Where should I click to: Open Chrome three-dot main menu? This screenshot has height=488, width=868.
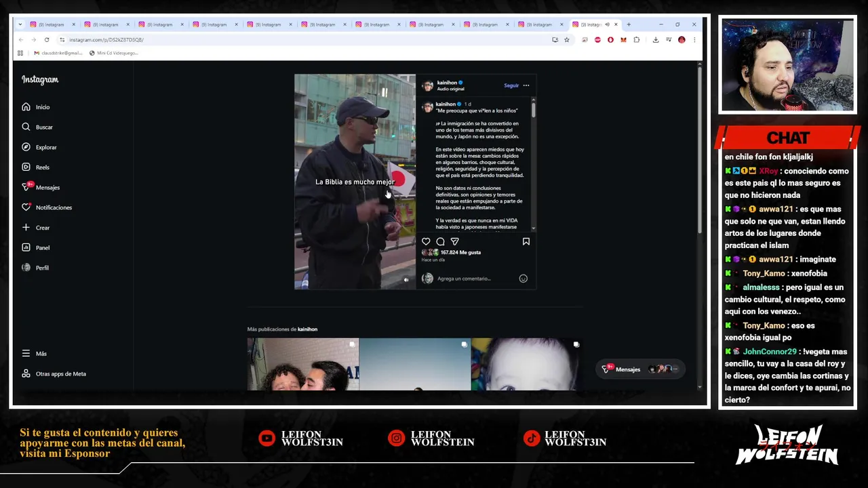[x=694, y=40]
